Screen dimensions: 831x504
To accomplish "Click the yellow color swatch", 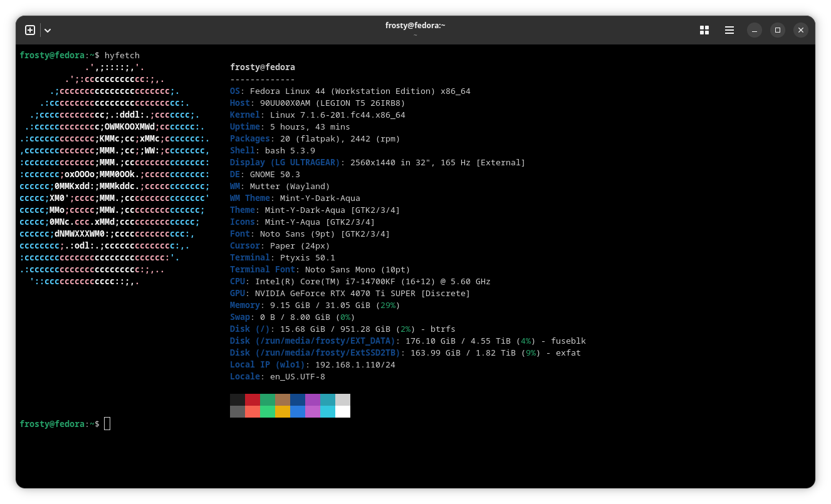I will pyautogui.click(x=283, y=411).
